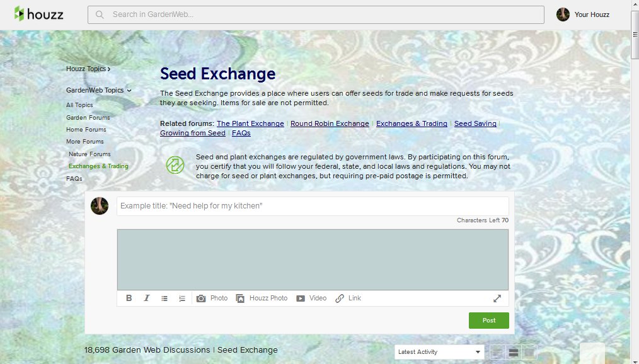Click the green exchange arrows icon
The height and width of the screenshot is (364, 639).
175,165
